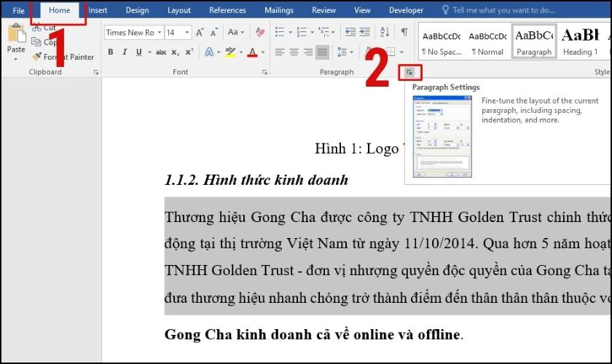This screenshot has width=612, height=364.
Task: Expand the Paste options arrow
Action: 16,59
